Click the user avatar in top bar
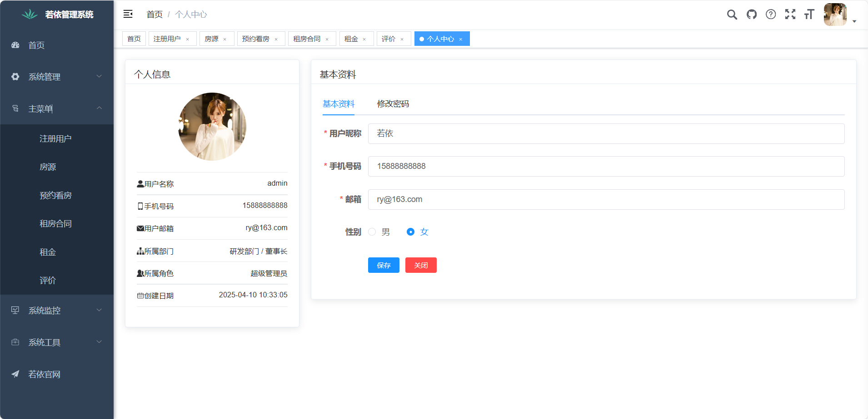 (x=835, y=15)
